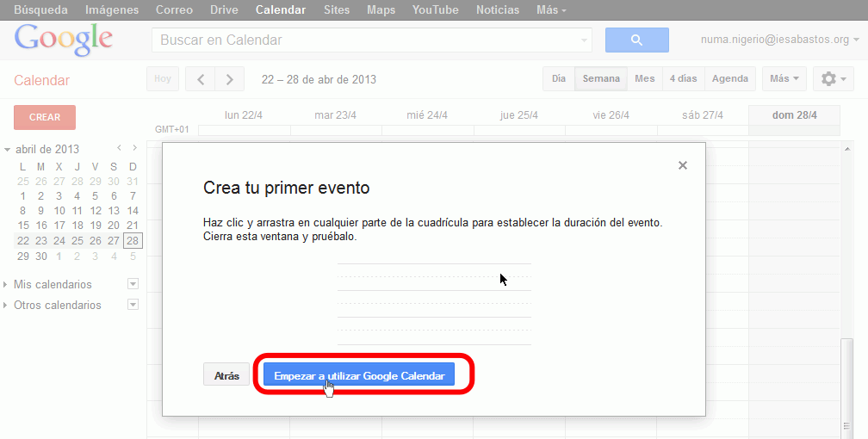Viewport: 868px width, 439px height.
Task: Click 'mar 23/4' day header
Action: coord(336,115)
